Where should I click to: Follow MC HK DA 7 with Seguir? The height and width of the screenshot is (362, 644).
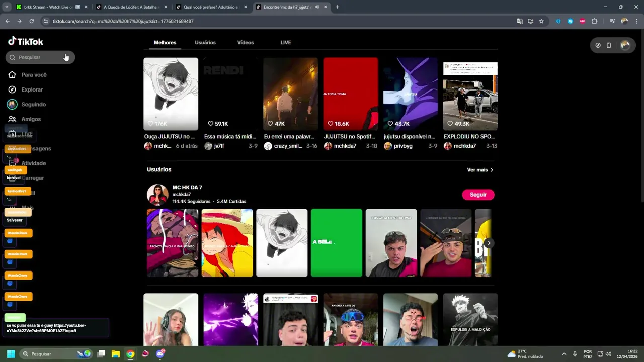coord(478,195)
